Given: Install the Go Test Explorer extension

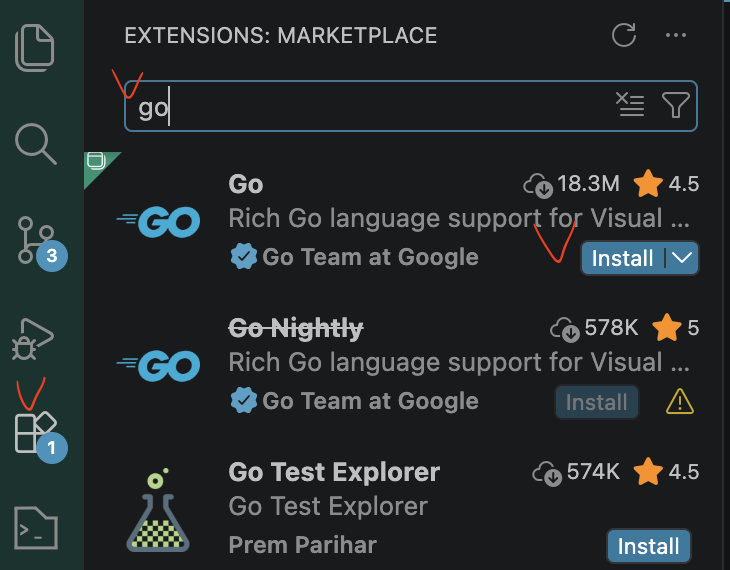Looking at the screenshot, I should [x=648, y=546].
